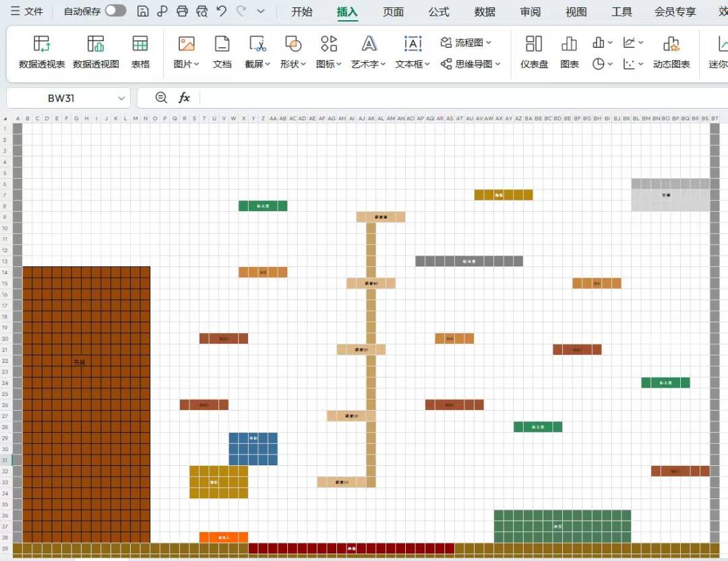728x561 pixels.
Task: Expand the chevron next to 图片 label
Action: [x=196, y=64]
